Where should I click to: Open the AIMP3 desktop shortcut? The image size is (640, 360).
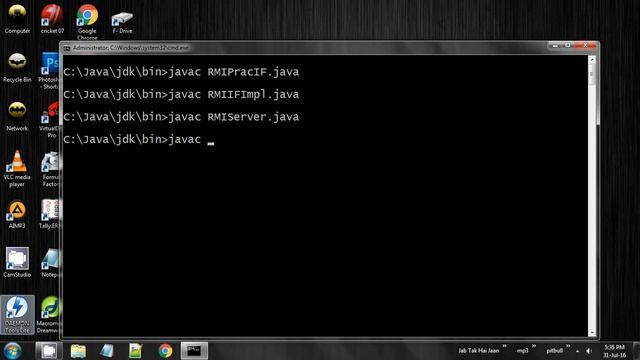(17, 214)
